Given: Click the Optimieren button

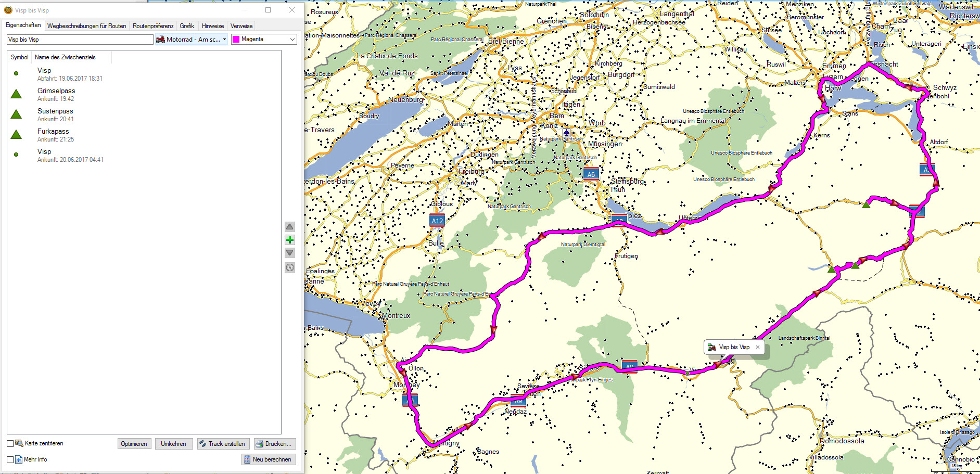Looking at the screenshot, I should tap(134, 444).
